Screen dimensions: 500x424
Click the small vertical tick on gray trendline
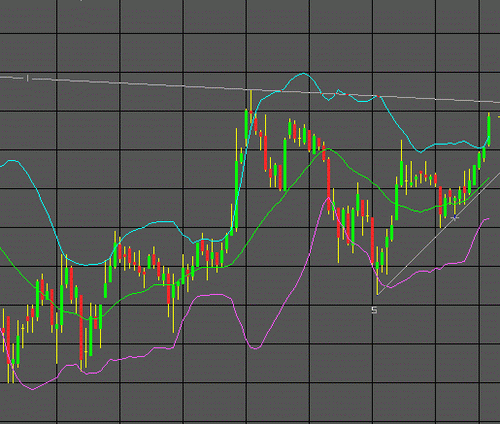click(x=27, y=78)
